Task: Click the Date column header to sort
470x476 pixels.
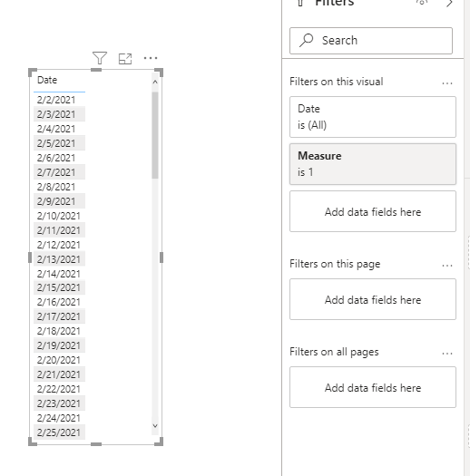Action: (x=47, y=80)
